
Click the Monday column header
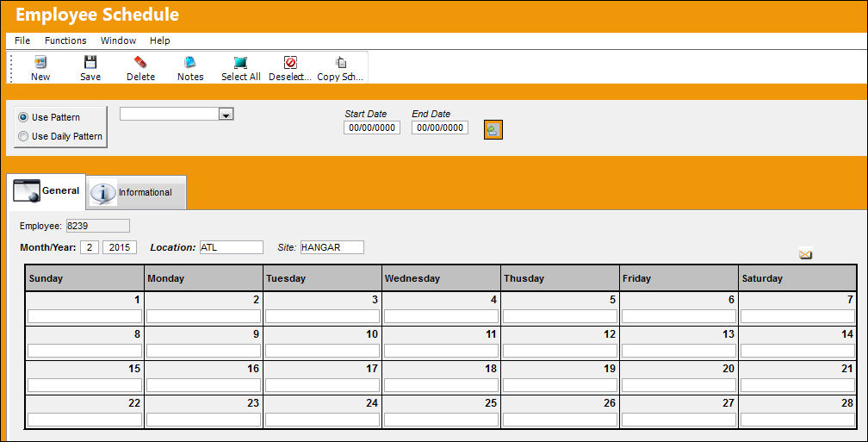pos(204,278)
